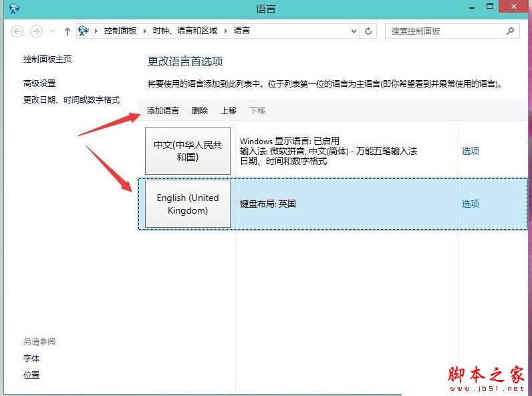The height and width of the screenshot is (396, 532).
Task: Expand the chevron after 时钟、语言和区域 in the breadcrumb
Action: coord(226,31)
